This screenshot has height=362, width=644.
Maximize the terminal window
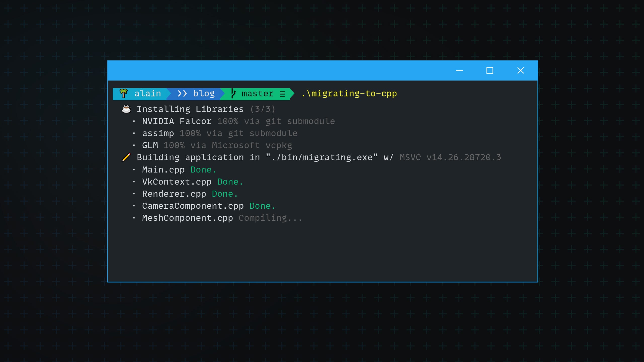[490, 70]
